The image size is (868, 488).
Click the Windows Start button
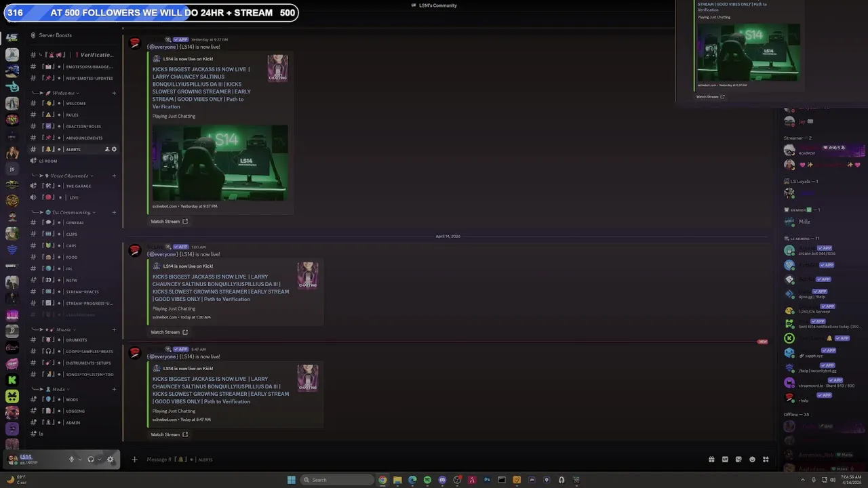point(291,480)
